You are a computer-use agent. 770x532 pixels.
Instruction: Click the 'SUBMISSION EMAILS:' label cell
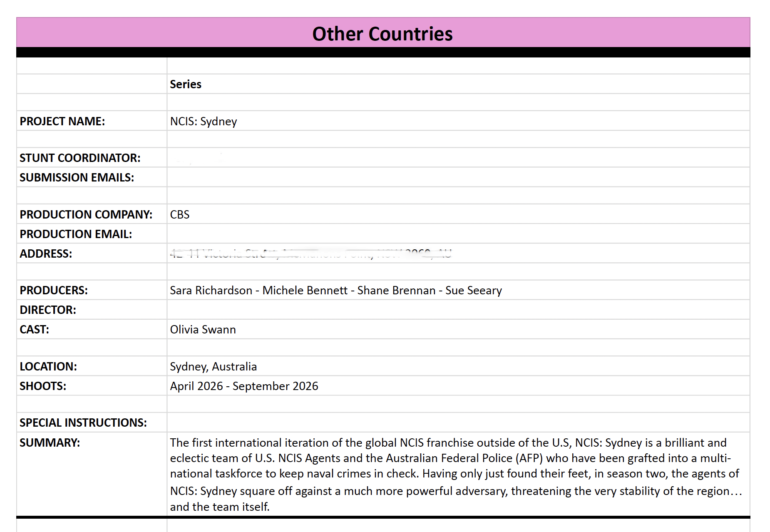point(92,177)
